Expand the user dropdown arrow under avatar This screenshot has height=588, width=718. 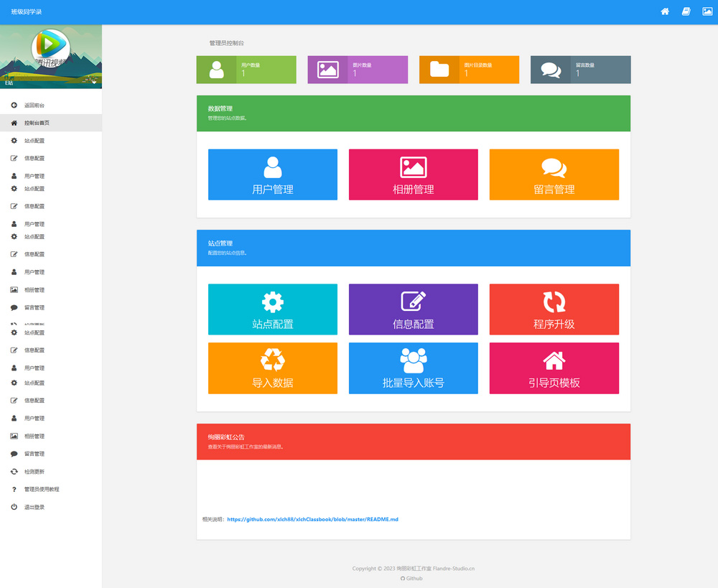[94, 82]
